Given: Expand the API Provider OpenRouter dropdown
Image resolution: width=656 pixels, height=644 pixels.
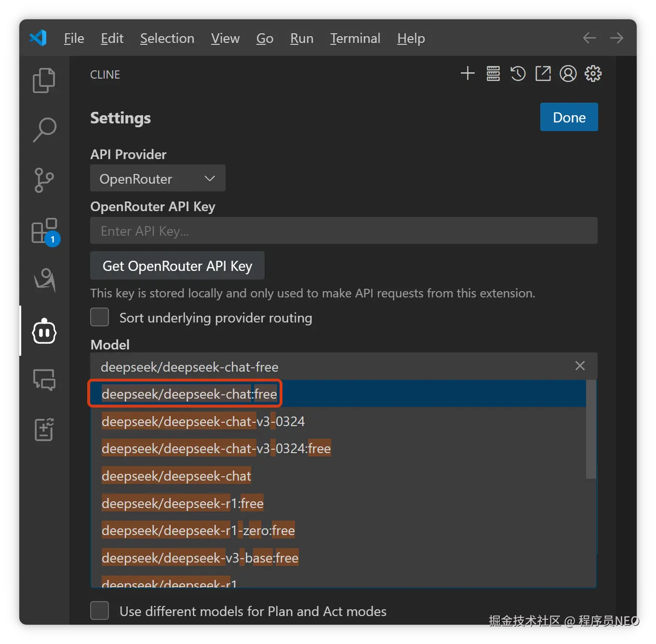Looking at the screenshot, I should coord(158,178).
